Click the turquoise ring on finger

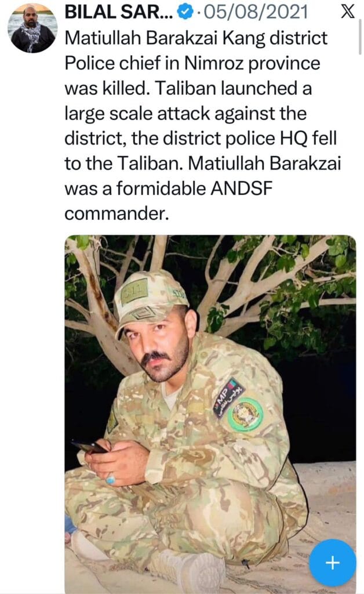click(x=111, y=480)
